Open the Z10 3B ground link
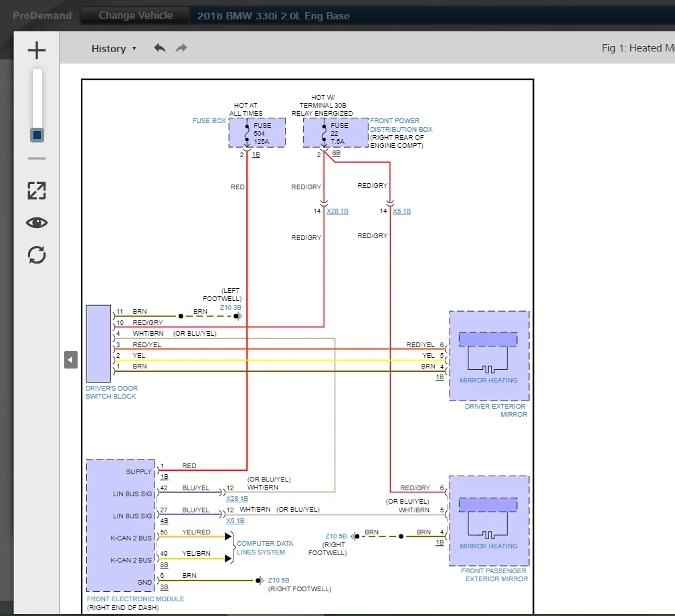This screenshot has width=675, height=616. (230, 307)
